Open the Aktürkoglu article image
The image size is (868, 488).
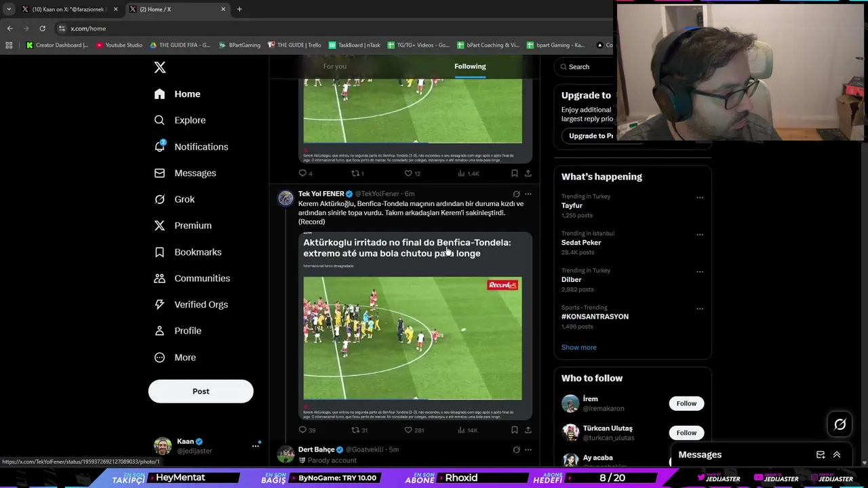(x=415, y=326)
